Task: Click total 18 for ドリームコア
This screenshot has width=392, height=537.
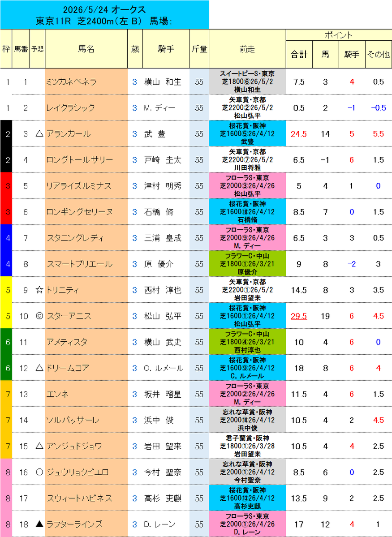Action: [299, 368]
